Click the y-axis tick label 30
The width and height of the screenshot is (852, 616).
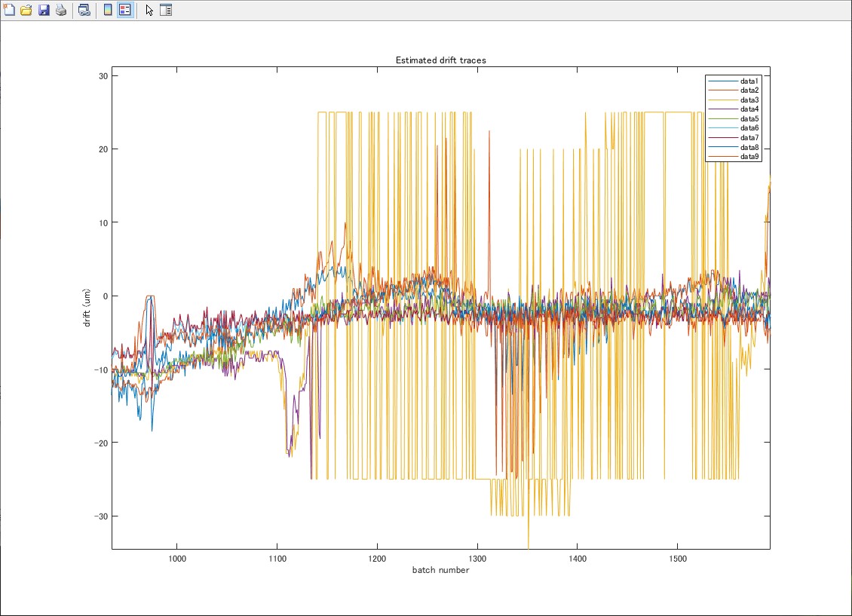[x=103, y=76]
